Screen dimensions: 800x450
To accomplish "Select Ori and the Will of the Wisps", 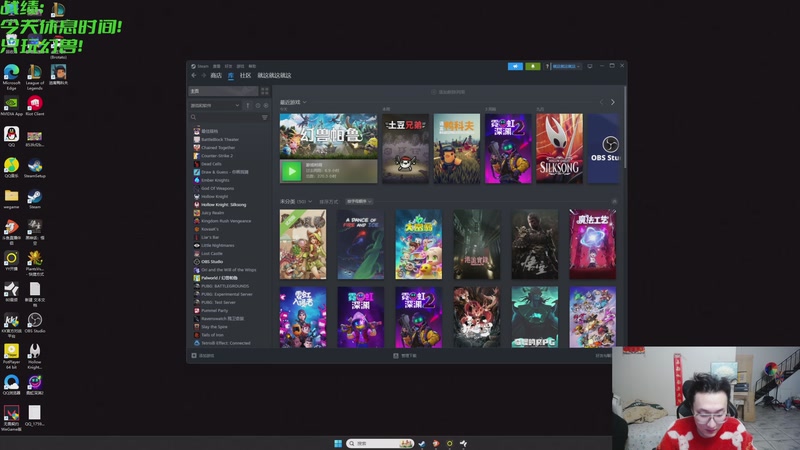I will [229, 270].
